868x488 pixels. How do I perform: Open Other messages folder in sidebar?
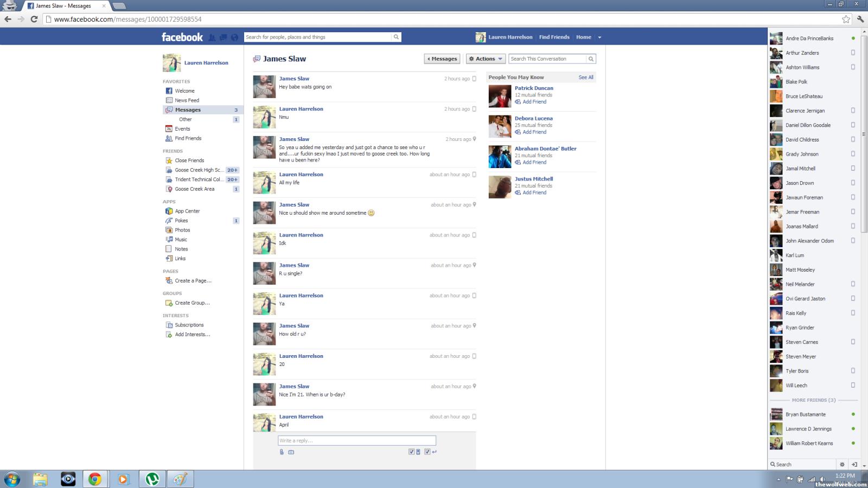186,119
